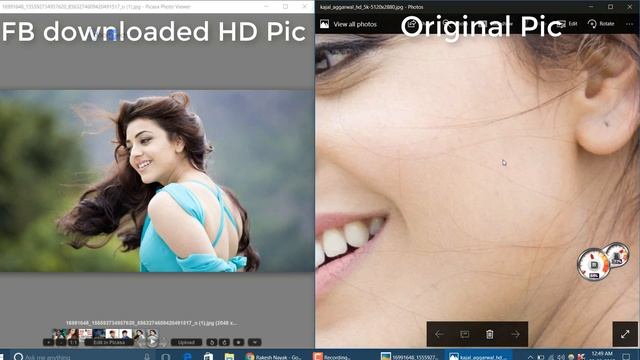Viewport: 640px width, 360px height.
Task: Open the three-dot more menu in Photos
Action: 629,24
